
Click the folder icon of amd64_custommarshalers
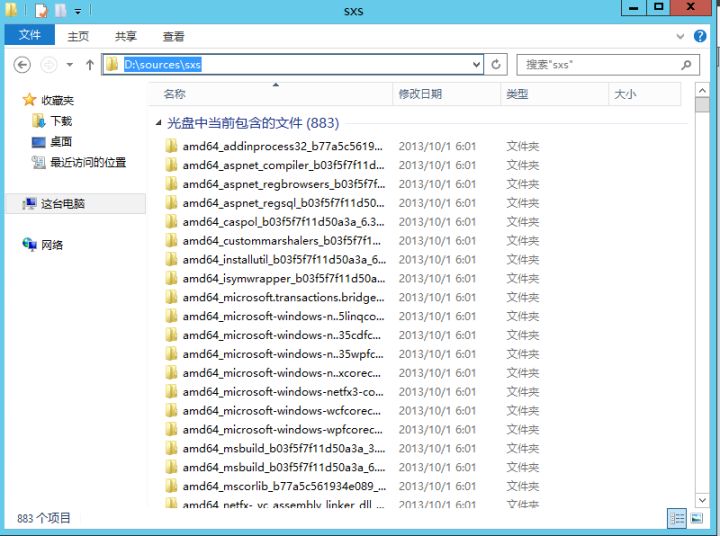171,240
